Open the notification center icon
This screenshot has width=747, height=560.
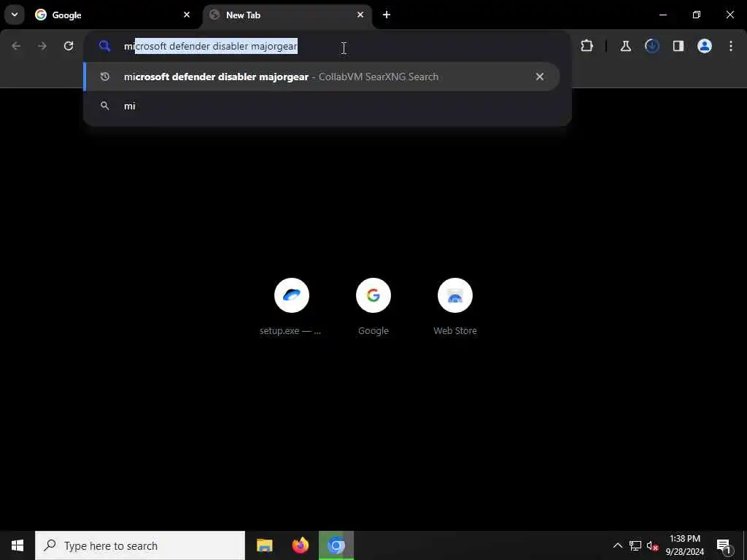724,545
